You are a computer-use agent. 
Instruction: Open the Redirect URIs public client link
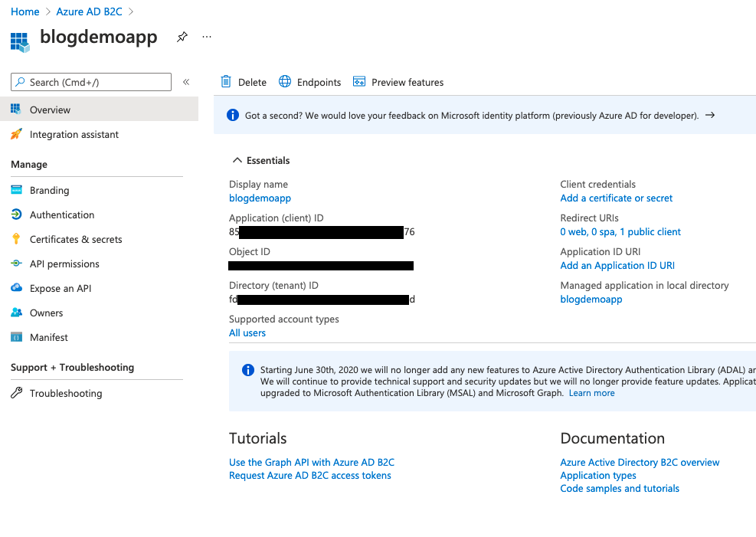(x=620, y=232)
